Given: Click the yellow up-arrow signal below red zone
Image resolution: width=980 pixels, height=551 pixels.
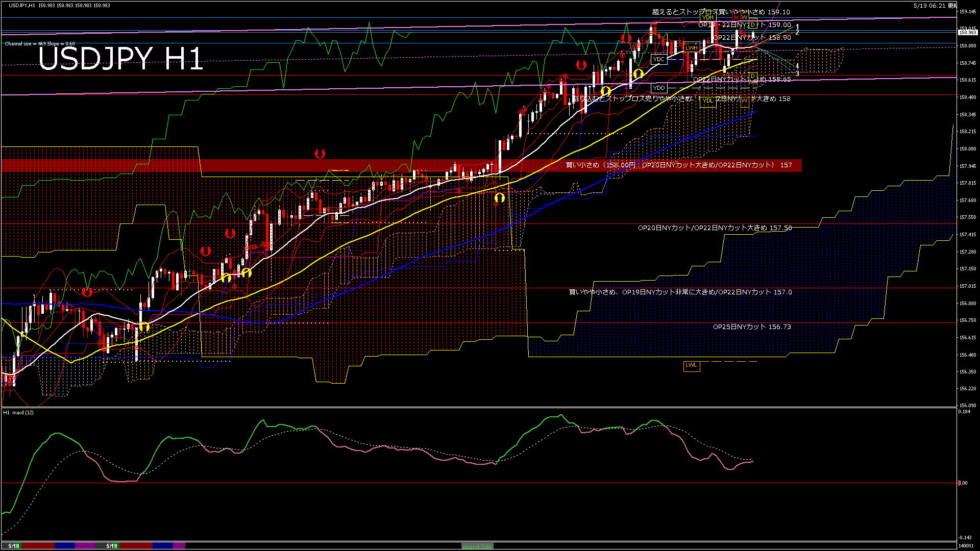Looking at the screenshot, I should (499, 197).
